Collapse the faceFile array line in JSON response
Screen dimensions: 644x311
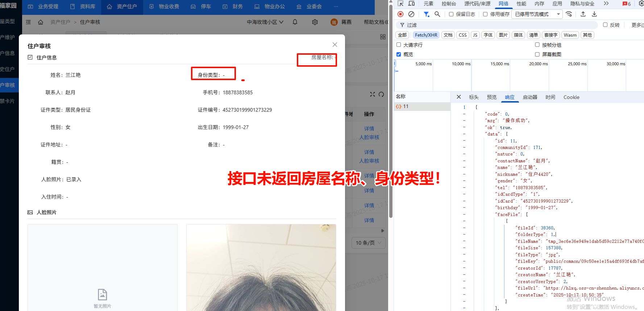(464, 215)
